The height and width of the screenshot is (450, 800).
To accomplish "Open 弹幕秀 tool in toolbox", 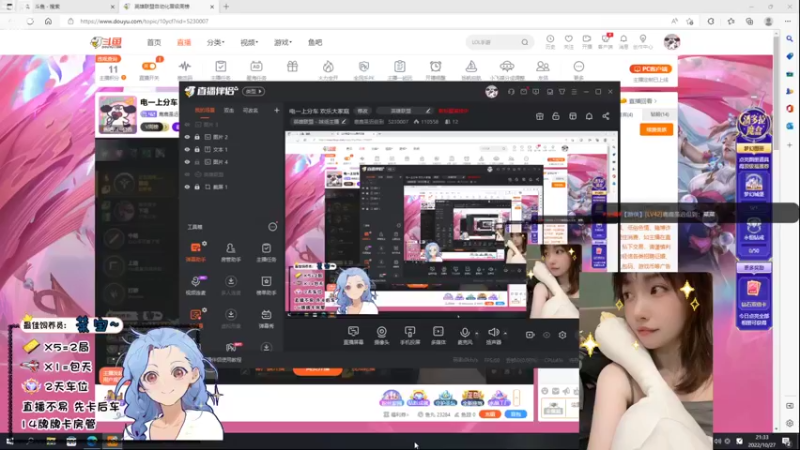I will (x=266, y=319).
